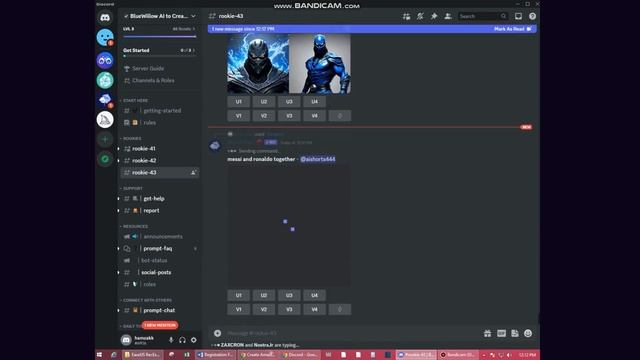Image resolution: width=640 pixels, height=360 pixels.
Task: Click 1 NEW MENTION pill
Action: click(x=160, y=325)
